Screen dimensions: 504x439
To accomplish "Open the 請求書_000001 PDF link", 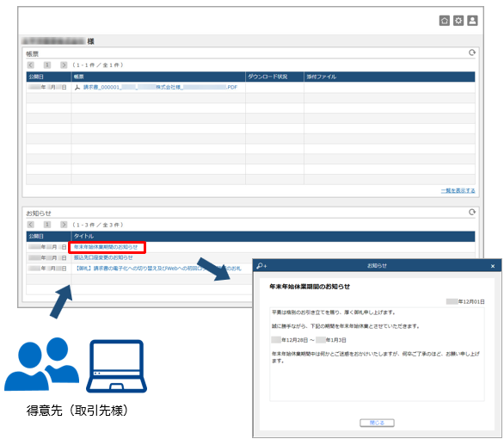I will 160,87.
